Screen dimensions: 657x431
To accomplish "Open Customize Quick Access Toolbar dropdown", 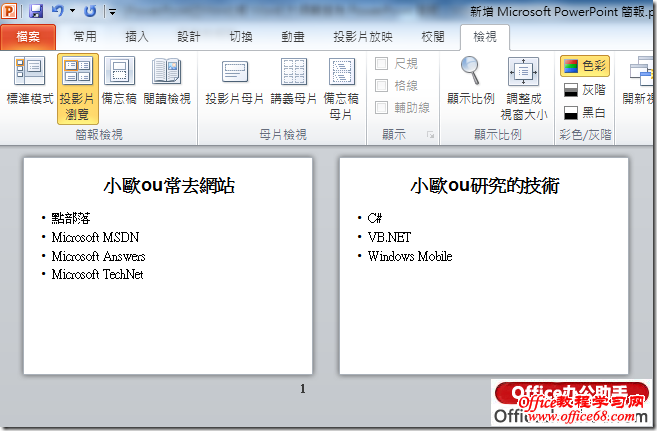I will tap(112, 12).
